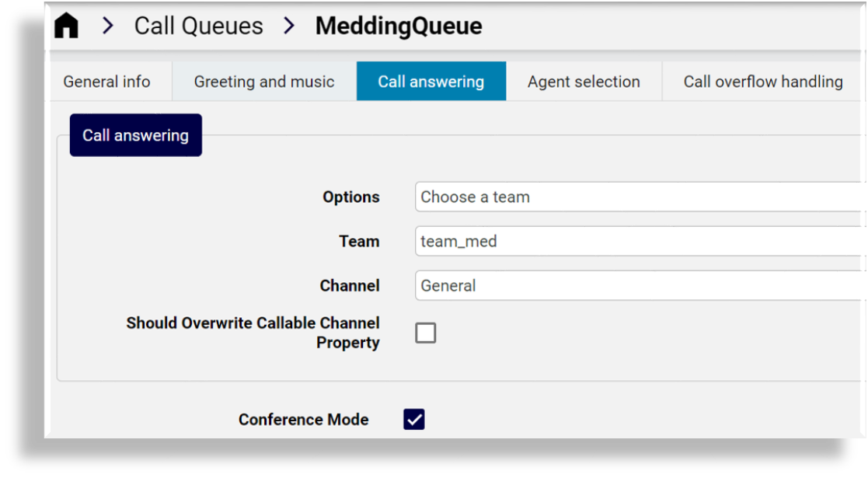Click the Call answering section header badge
This screenshot has width=868, height=478.
[x=135, y=134]
